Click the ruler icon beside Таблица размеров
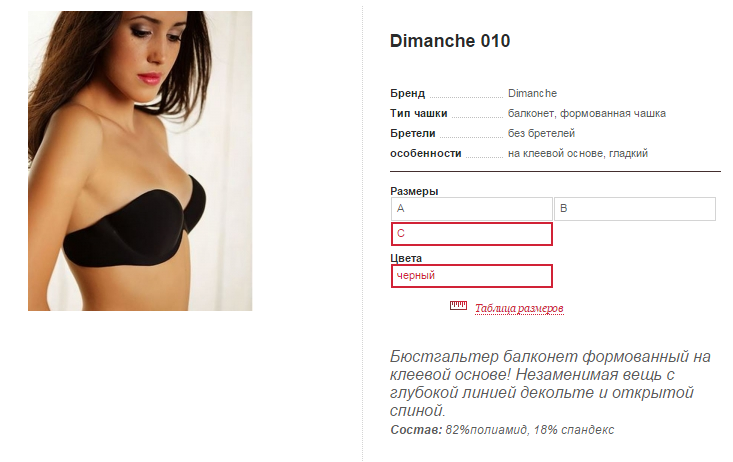733x462 pixels. click(x=458, y=306)
